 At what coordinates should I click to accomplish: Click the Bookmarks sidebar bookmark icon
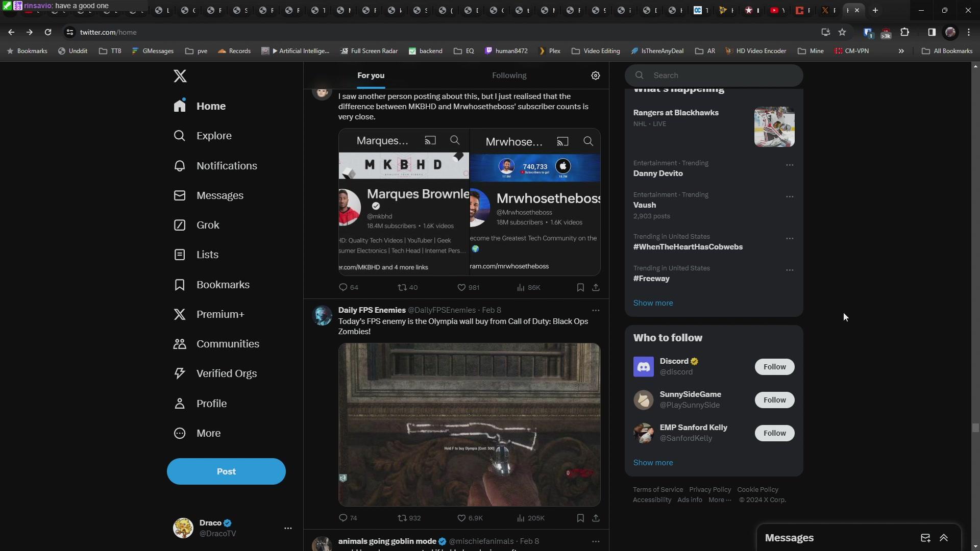click(180, 285)
